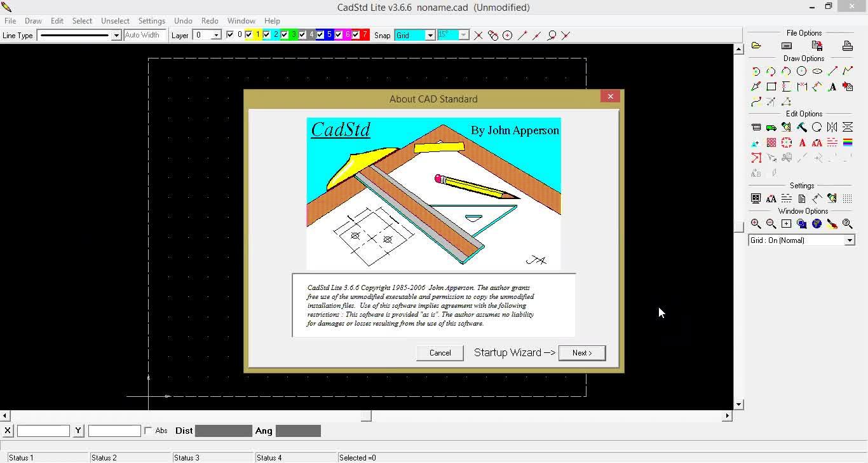Enable the Abs coordinates checkbox
Image resolution: width=868 pixels, height=463 pixels.
148,431
